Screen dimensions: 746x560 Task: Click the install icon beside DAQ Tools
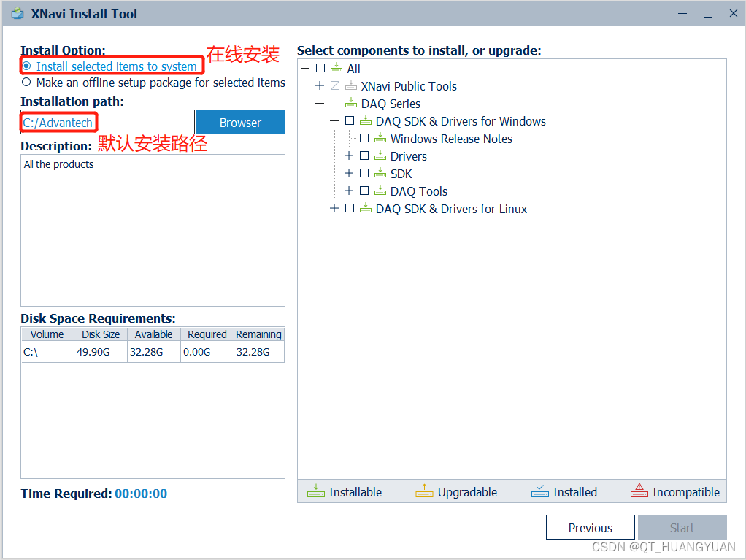click(x=380, y=191)
